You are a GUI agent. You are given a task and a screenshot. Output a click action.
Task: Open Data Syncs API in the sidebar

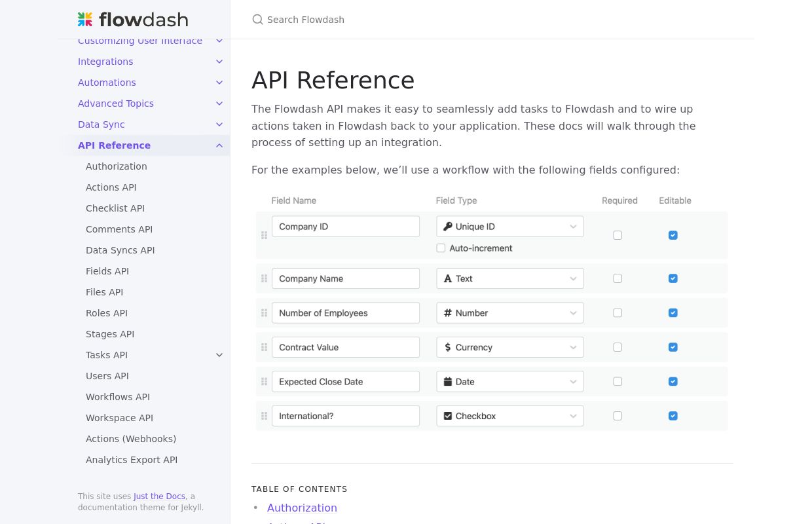(120, 250)
